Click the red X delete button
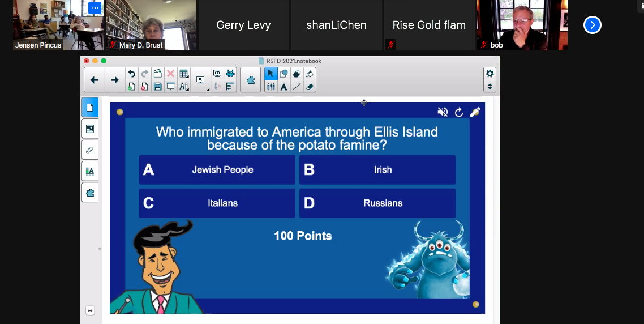Screen dimensions: 644x324 [x=170, y=74]
